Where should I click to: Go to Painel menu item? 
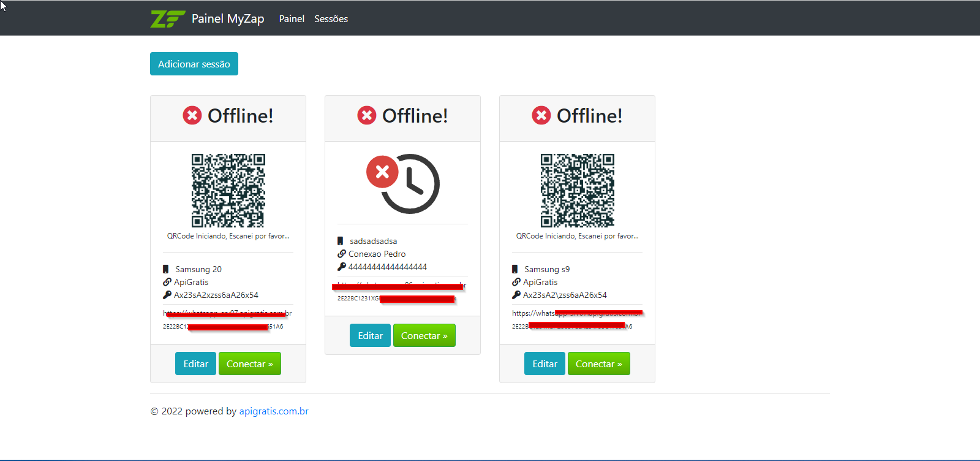click(x=292, y=19)
